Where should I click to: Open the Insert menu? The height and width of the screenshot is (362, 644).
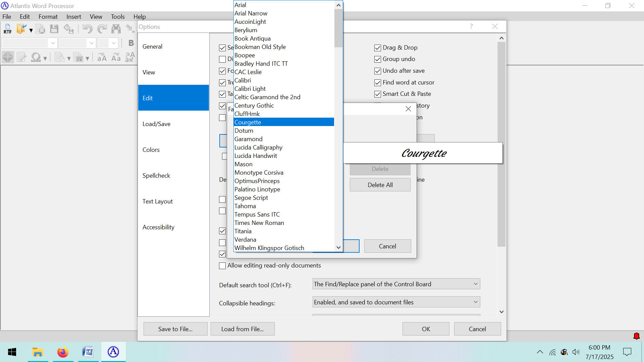[73, 17]
